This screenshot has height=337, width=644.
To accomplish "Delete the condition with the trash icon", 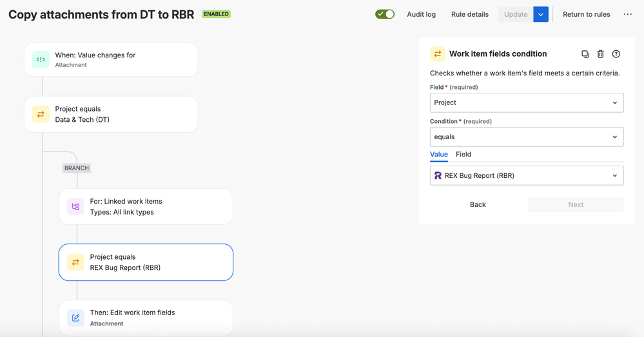I will pos(600,53).
